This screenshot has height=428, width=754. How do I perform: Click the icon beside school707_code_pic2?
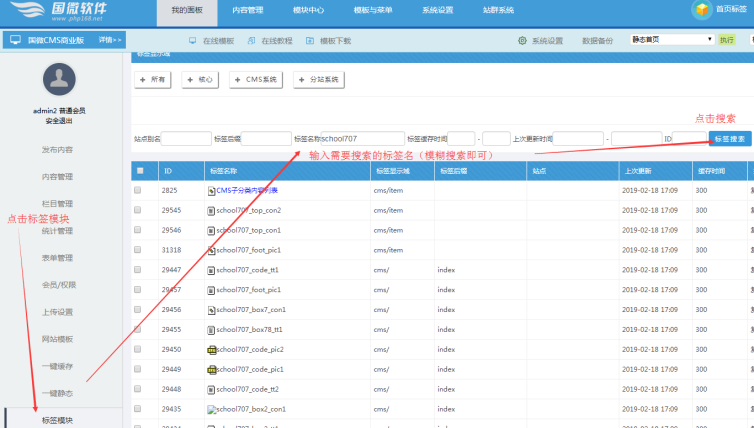tap(211, 350)
